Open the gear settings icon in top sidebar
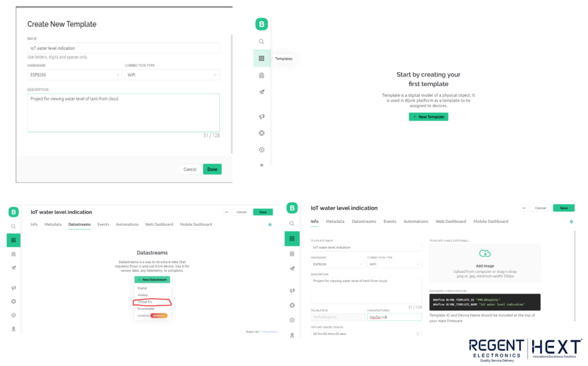 261,149
